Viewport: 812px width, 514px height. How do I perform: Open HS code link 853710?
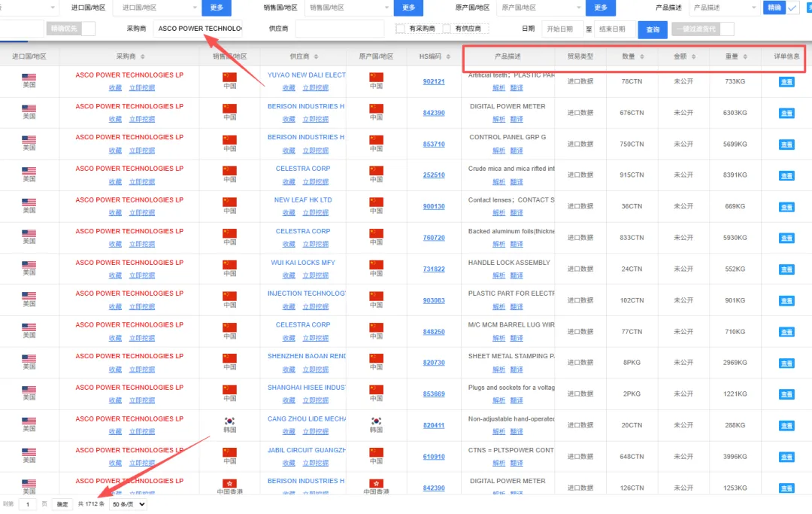(x=434, y=144)
